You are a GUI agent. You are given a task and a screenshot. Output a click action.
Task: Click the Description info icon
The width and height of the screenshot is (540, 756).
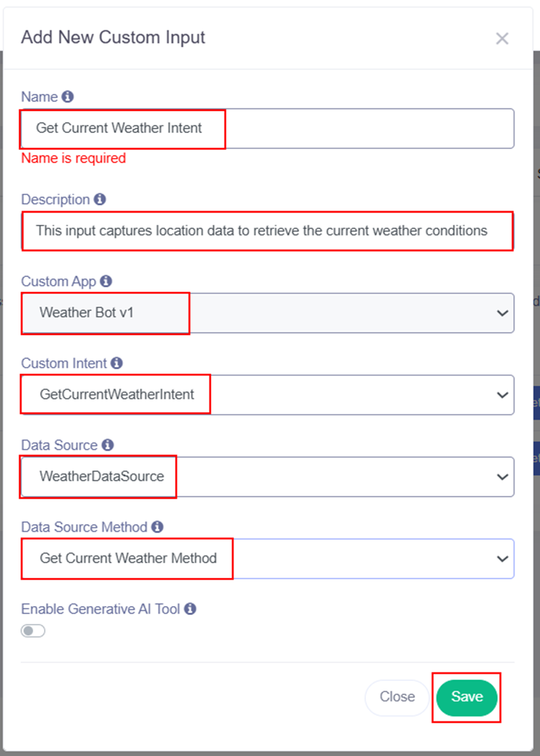(100, 199)
